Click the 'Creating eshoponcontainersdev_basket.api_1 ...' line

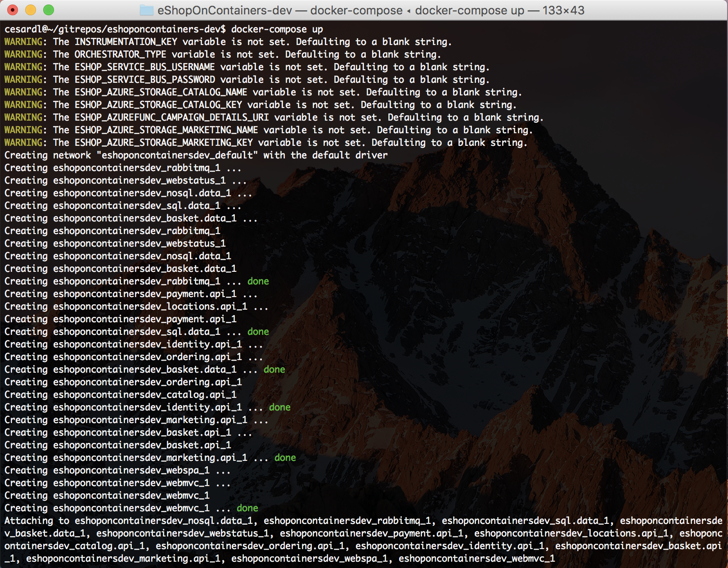coord(128,433)
